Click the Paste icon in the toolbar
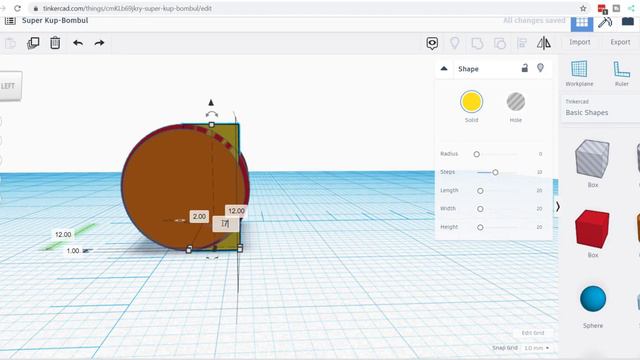The width and height of the screenshot is (640, 360). point(11,43)
